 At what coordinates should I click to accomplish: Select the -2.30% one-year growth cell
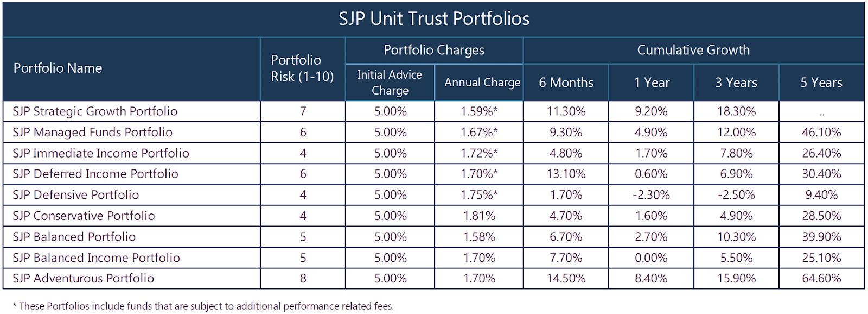coord(651,195)
